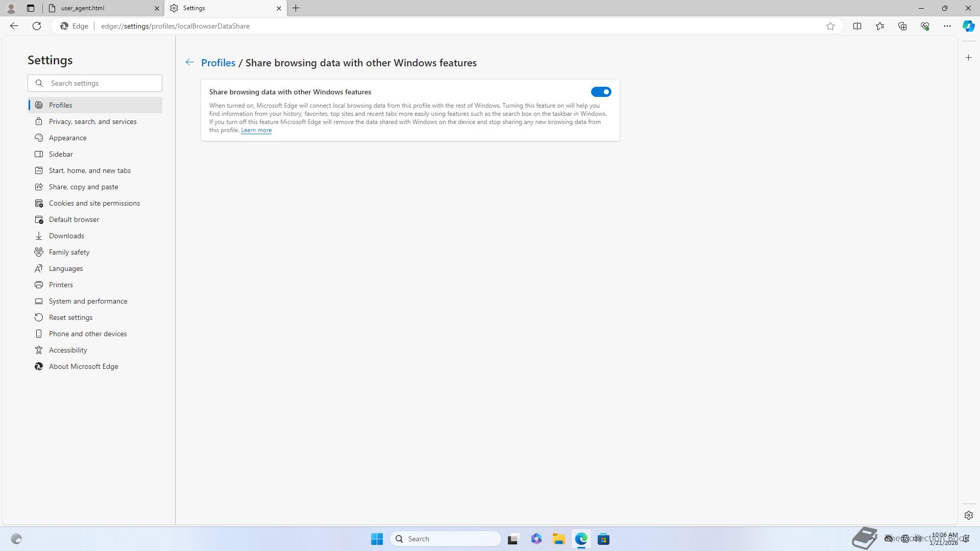Open Copilot icon in top corner
The width and height of the screenshot is (980, 551).
coord(968,26)
